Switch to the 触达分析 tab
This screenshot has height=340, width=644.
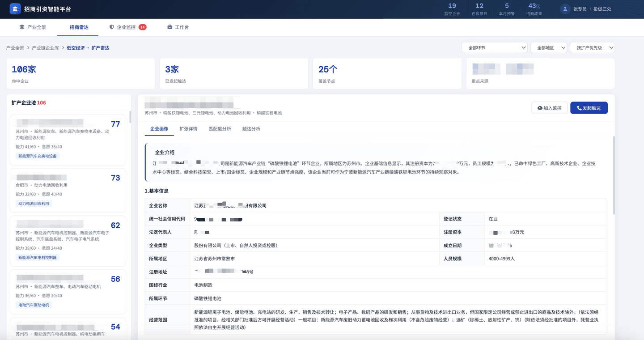coord(251,129)
